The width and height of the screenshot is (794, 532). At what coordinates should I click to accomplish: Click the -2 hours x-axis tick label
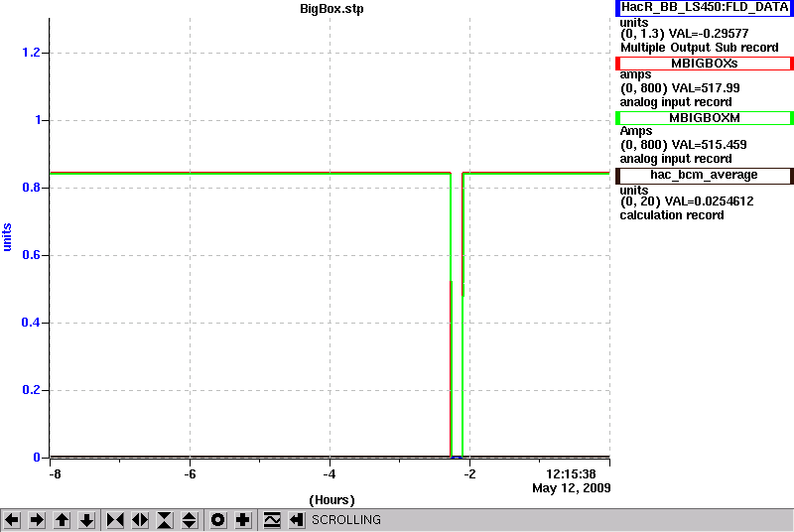[x=469, y=474]
